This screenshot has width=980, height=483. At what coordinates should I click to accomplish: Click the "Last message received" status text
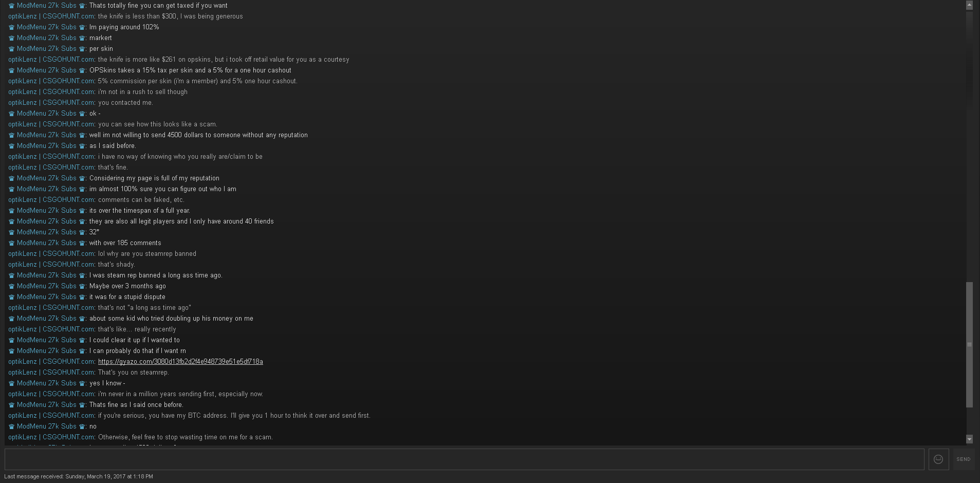click(79, 476)
